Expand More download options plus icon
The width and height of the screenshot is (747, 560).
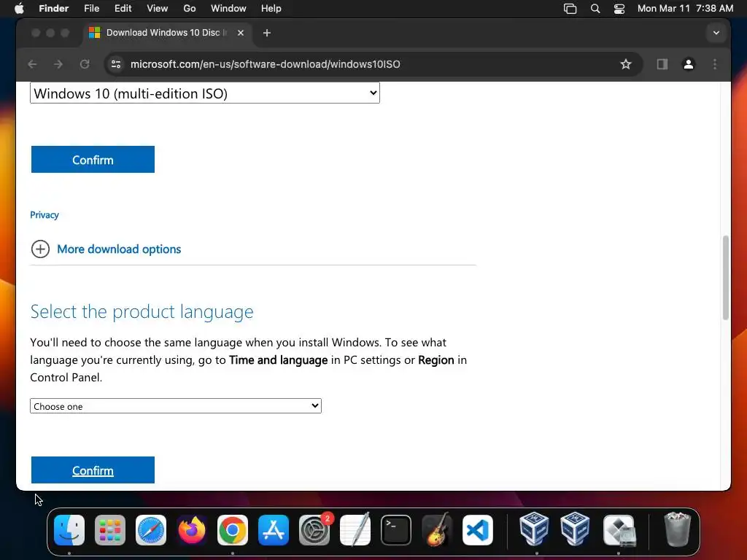[x=41, y=249]
